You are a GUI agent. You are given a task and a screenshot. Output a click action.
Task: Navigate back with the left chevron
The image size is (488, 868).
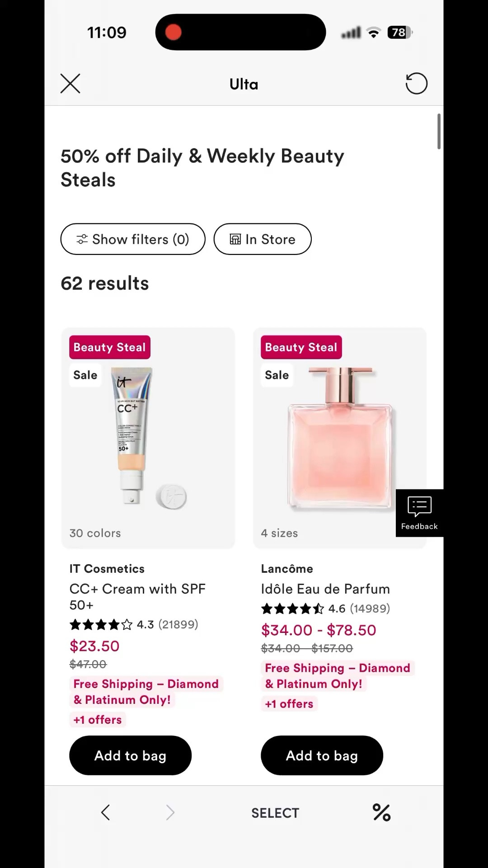pos(105,812)
